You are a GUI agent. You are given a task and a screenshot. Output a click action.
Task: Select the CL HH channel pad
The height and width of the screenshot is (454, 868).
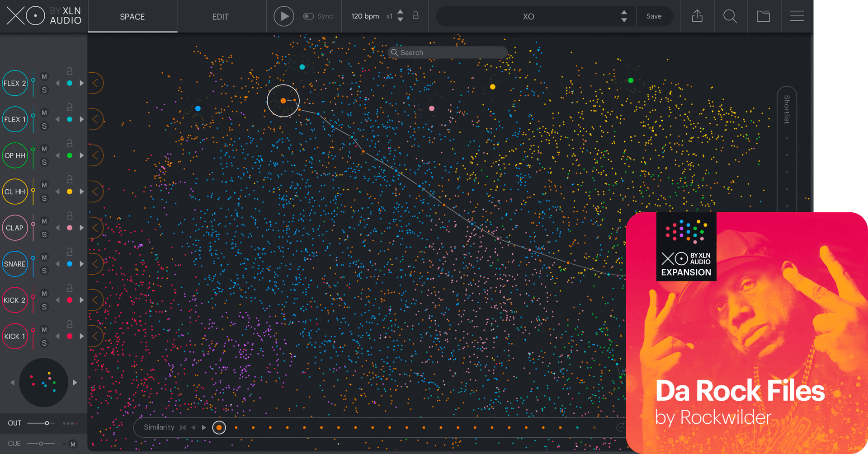[x=15, y=192]
